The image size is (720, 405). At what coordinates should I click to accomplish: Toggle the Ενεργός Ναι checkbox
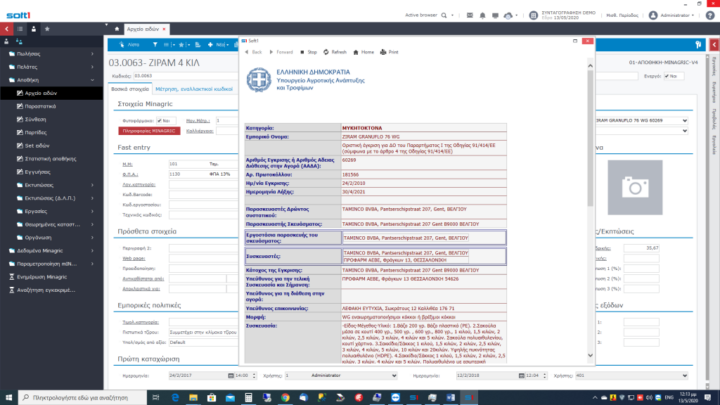tap(667, 76)
